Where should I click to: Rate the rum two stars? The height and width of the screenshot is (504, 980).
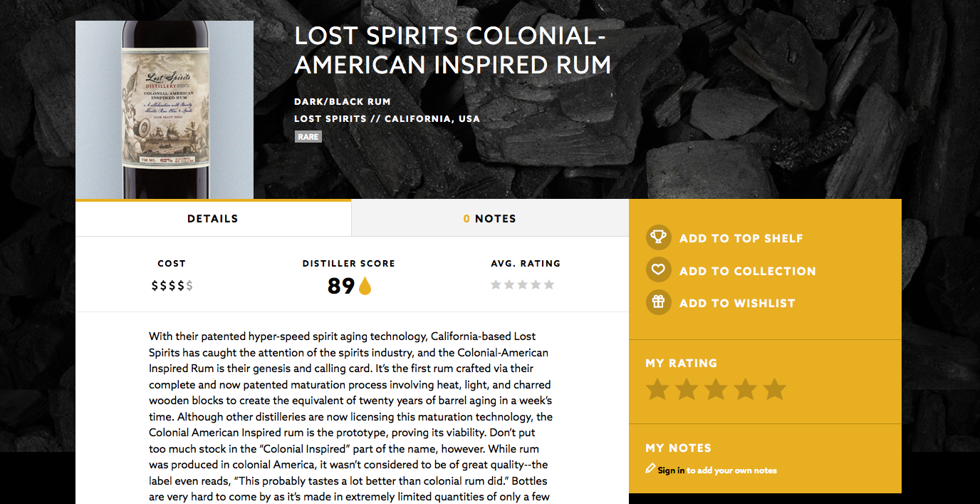[x=687, y=390]
